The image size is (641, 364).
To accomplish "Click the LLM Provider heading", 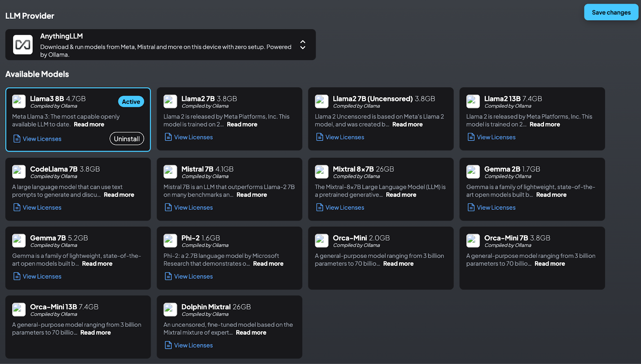I will (30, 16).
